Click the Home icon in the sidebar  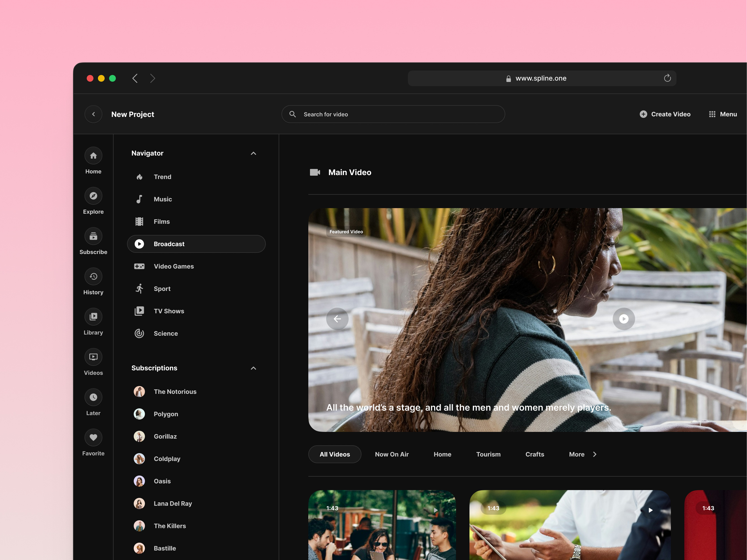tap(93, 156)
